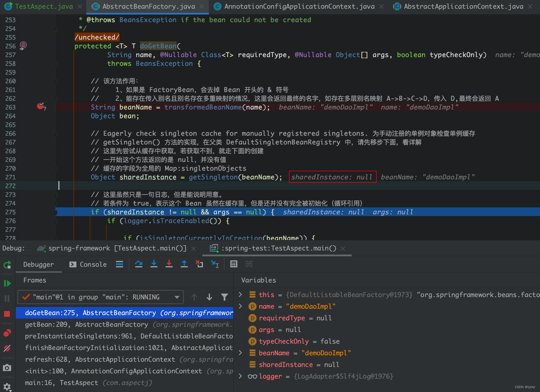
Task: Select sharedInstance = null variable row
Action: click(x=387, y=365)
